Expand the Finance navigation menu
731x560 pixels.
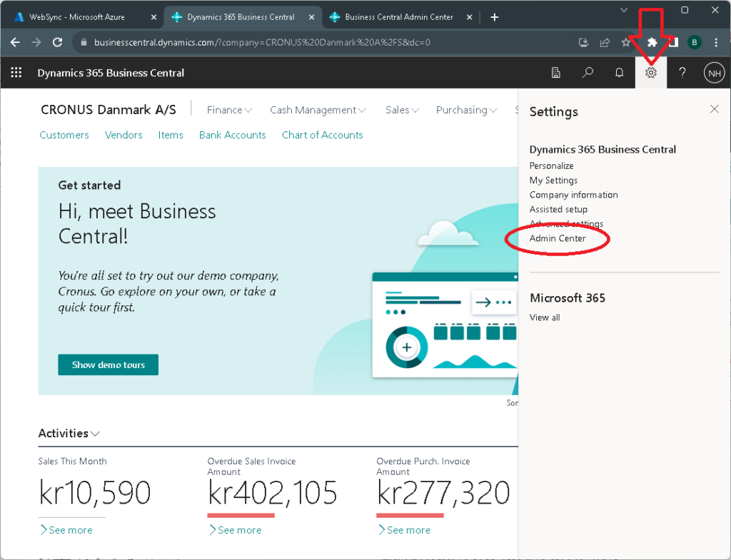pyautogui.click(x=228, y=110)
